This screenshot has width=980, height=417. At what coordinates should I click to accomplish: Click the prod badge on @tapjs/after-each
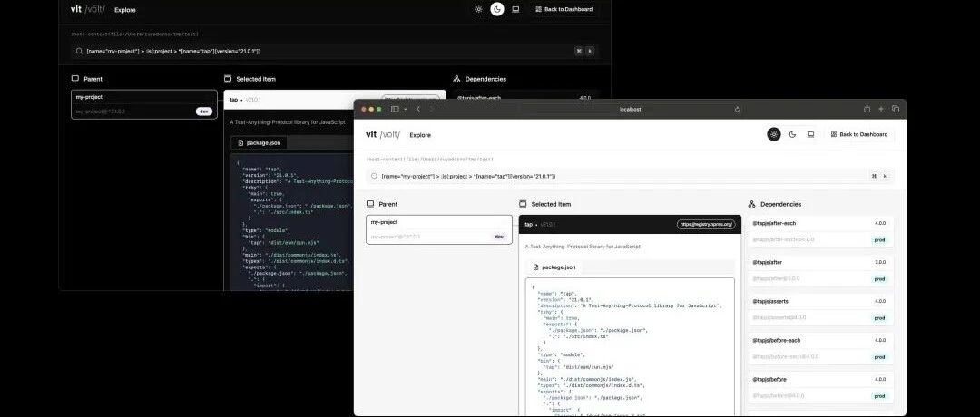coord(879,239)
